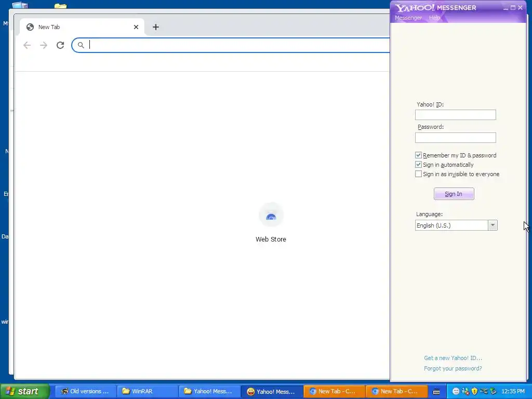The height and width of the screenshot is (399, 532).
Task: Switch to second New Tab Chrome taskbar item
Action: click(x=396, y=391)
